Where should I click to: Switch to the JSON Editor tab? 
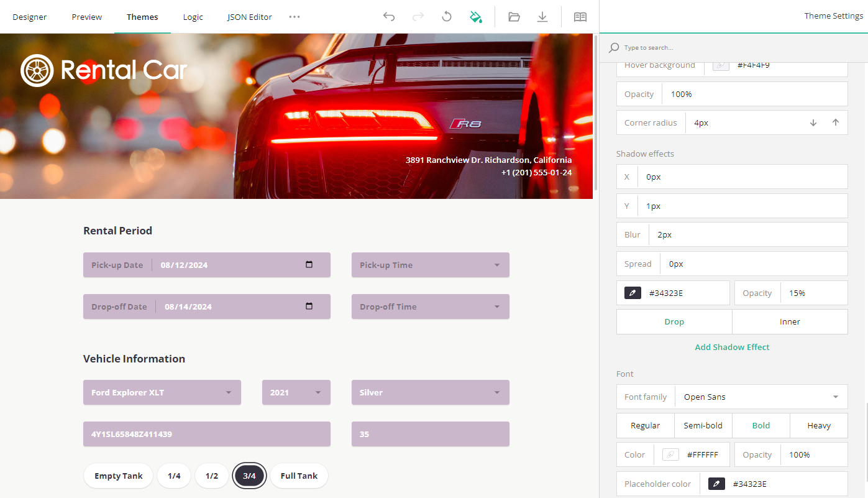[249, 17]
